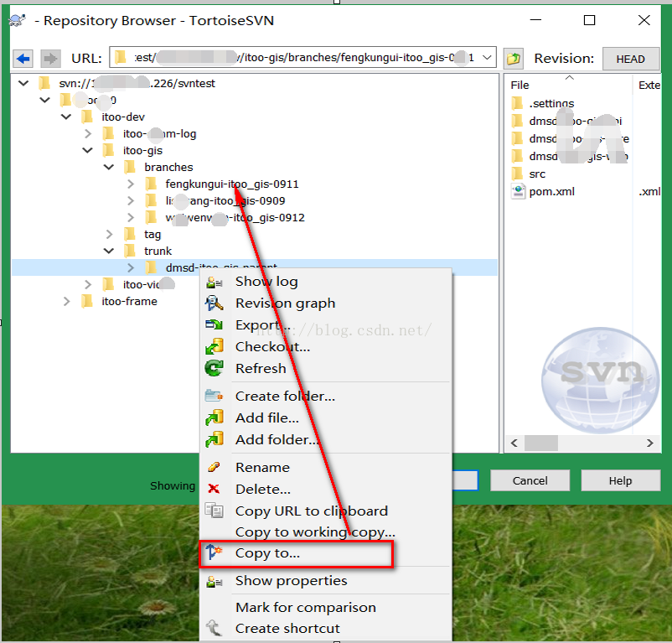The width and height of the screenshot is (672, 643).
Task: Click the file list scroll right arrow
Action: click(650, 443)
